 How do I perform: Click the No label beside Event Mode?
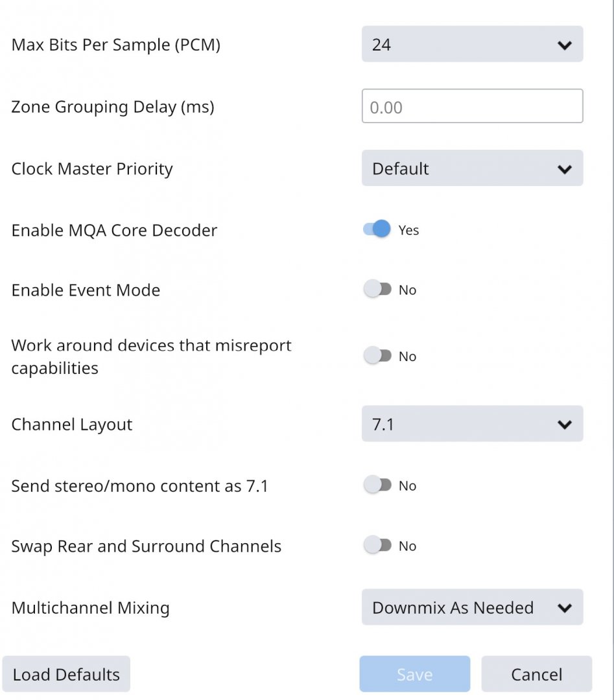click(x=407, y=290)
